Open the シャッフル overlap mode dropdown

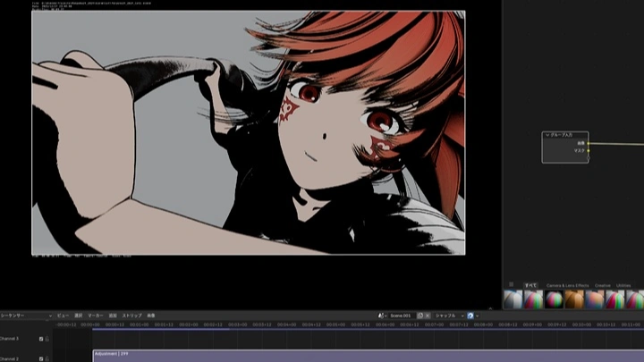point(449,316)
